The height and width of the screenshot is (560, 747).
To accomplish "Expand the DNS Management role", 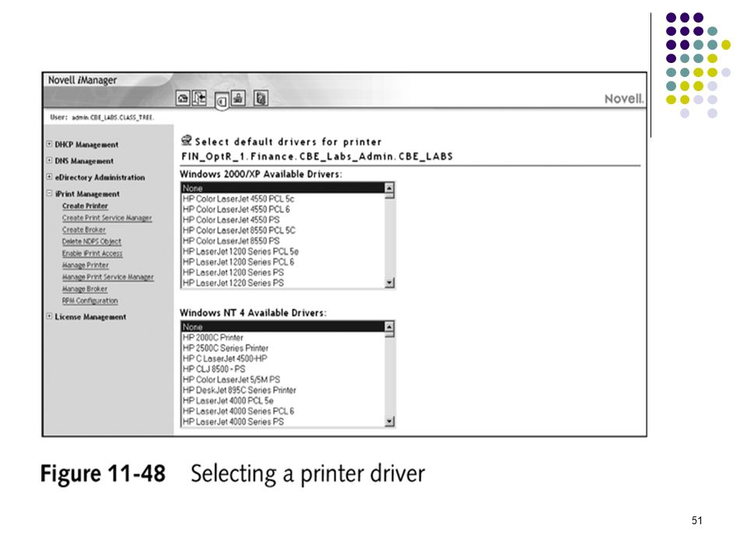I will [49, 160].
